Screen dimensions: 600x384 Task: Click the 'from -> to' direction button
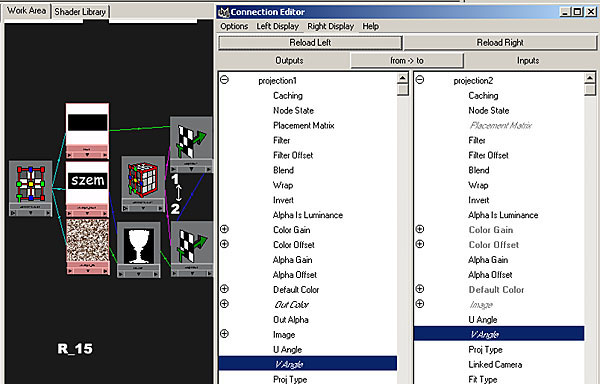(407, 60)
